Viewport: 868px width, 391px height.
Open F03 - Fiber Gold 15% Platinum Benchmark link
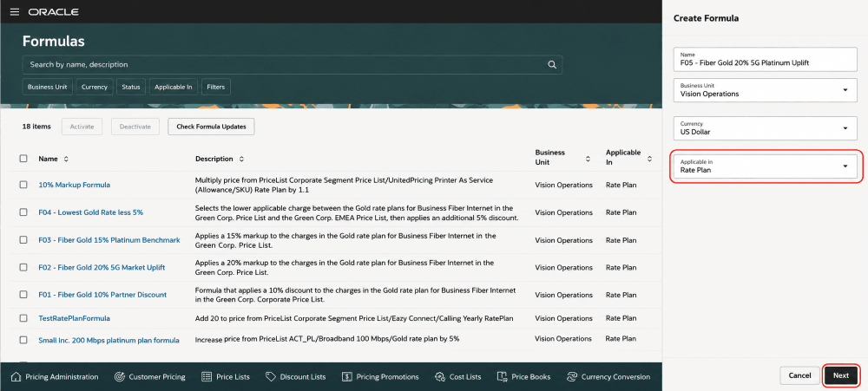(109, 240)
